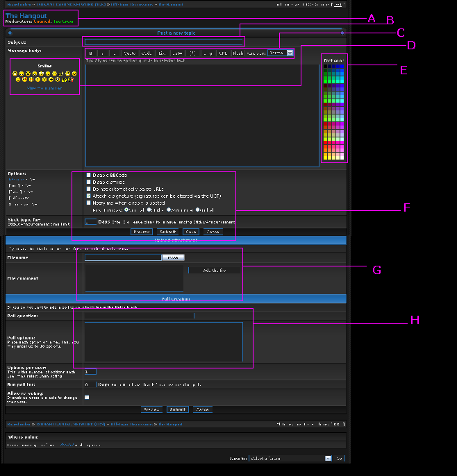Click the Code BBCode button
The height and width of the screenshot is (476, 457).
(x=147, y=53)
